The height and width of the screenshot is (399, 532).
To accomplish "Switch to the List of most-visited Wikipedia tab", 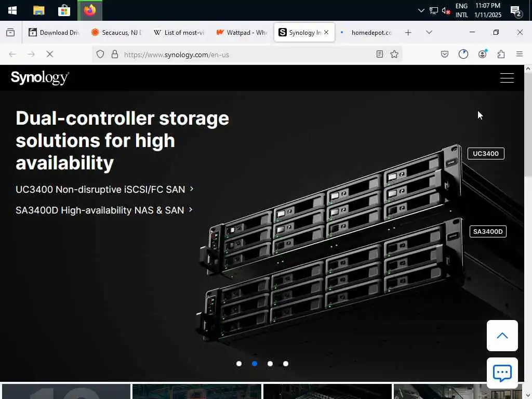I will click(179, 33).
